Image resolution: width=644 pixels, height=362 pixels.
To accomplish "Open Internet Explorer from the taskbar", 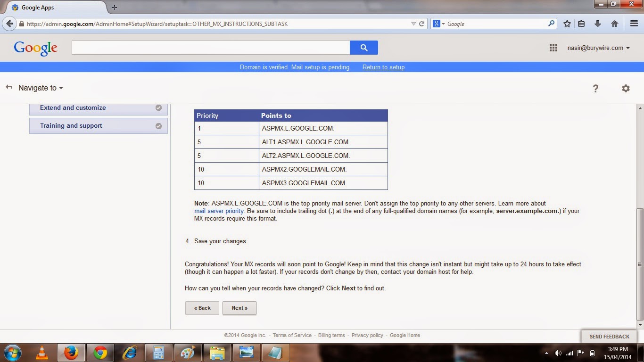I will click(x=129, y=353).
